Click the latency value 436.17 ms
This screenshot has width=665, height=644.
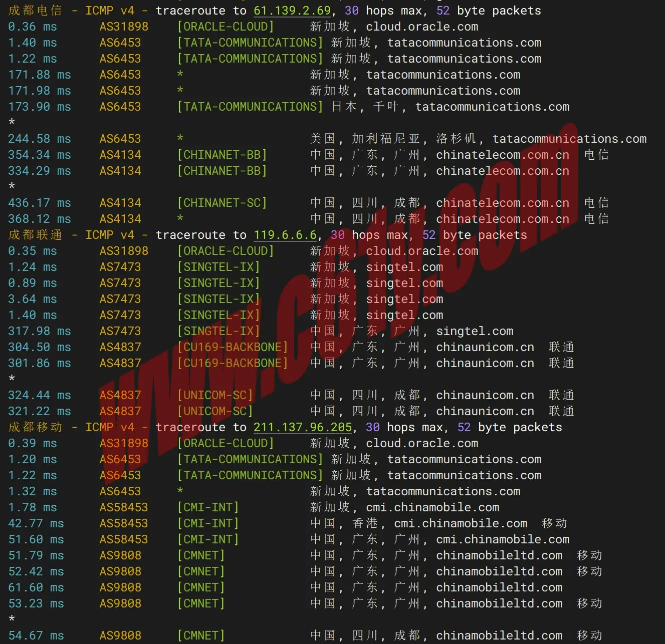(x=40, y=203)
